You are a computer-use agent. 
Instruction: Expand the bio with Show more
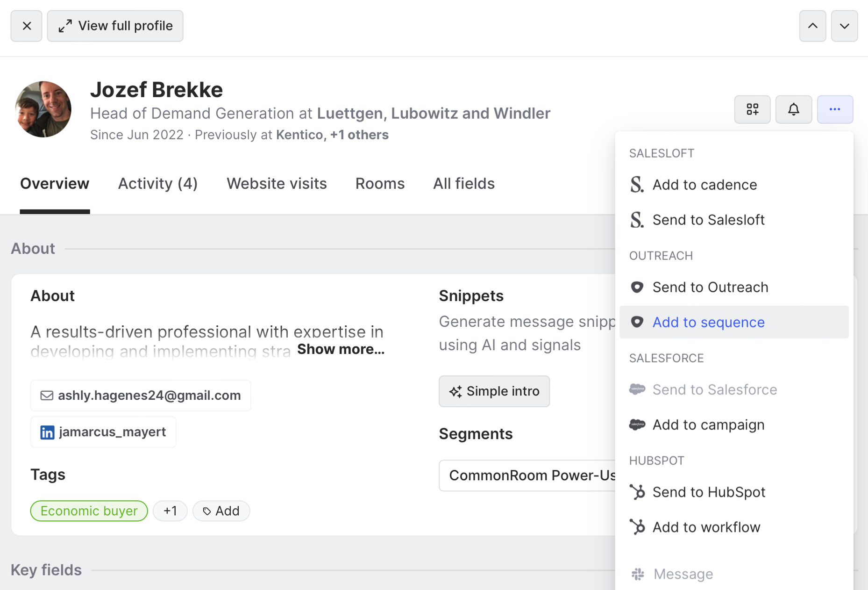pos(341,349)
